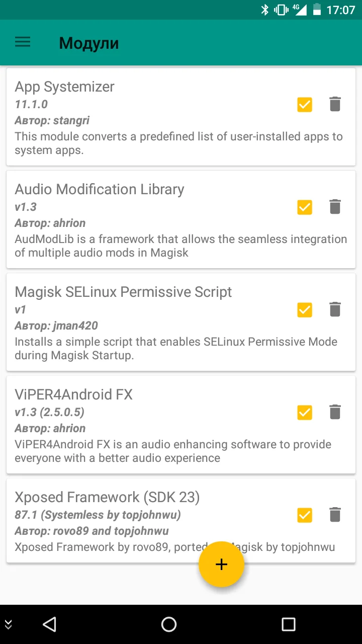Open recent apps with square button

tap(288, 624)
